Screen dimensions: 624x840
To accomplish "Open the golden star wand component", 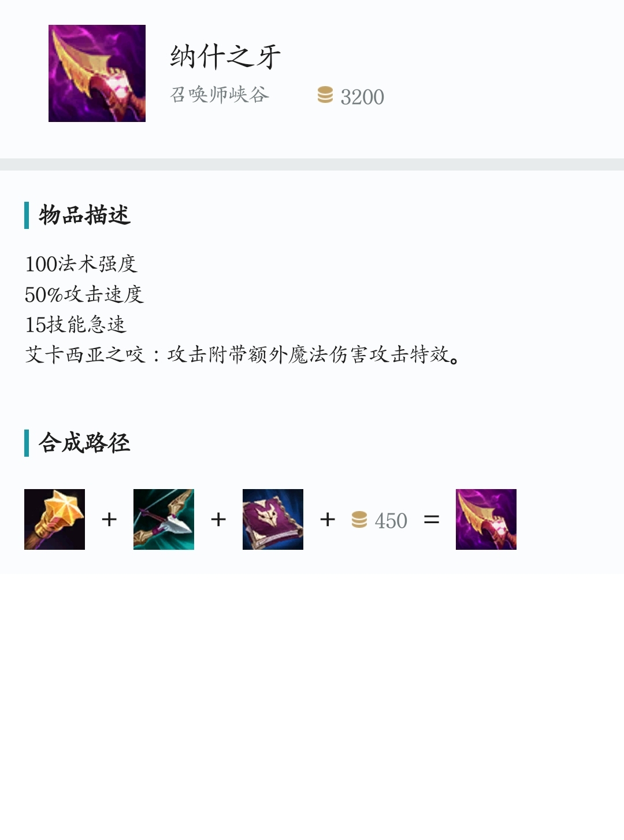I will tap(54, 519).
